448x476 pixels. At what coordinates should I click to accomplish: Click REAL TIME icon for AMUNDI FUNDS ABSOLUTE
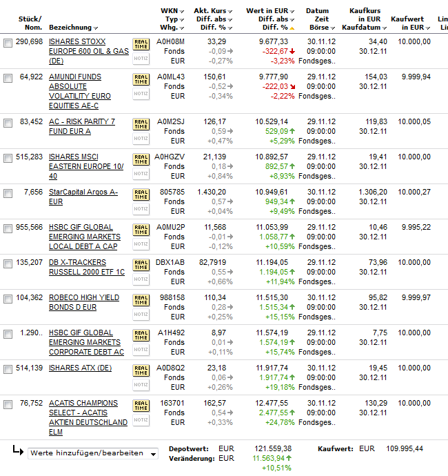click(141, 79)
